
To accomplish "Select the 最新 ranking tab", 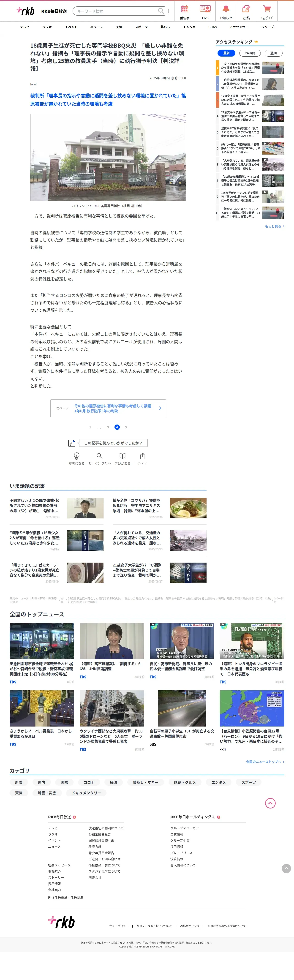I will click(226, 53).
